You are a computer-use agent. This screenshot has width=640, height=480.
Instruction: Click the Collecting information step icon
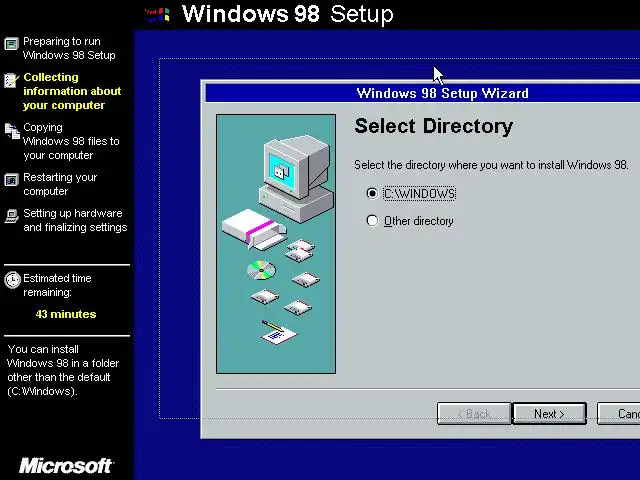pyautogui.click(x=11, y=80)
